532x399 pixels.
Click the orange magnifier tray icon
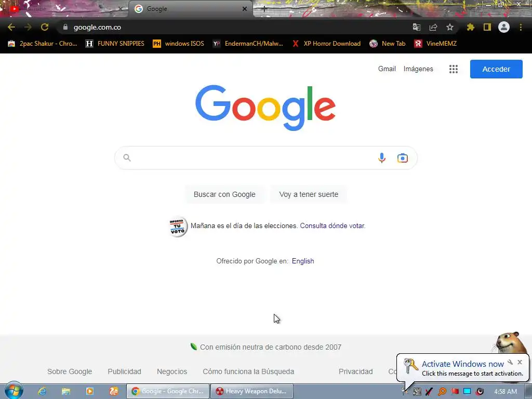pyautogui.click(x=442, y=392)
